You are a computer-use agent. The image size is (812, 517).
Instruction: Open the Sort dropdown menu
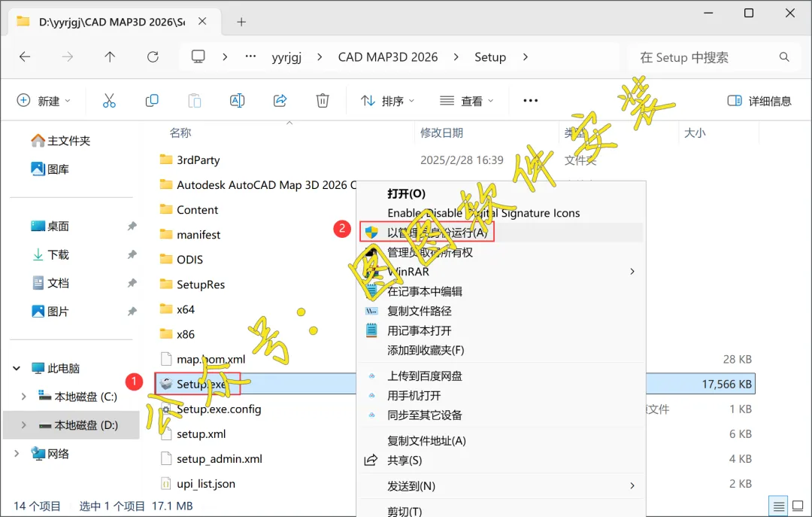click(x=387, y=101)
